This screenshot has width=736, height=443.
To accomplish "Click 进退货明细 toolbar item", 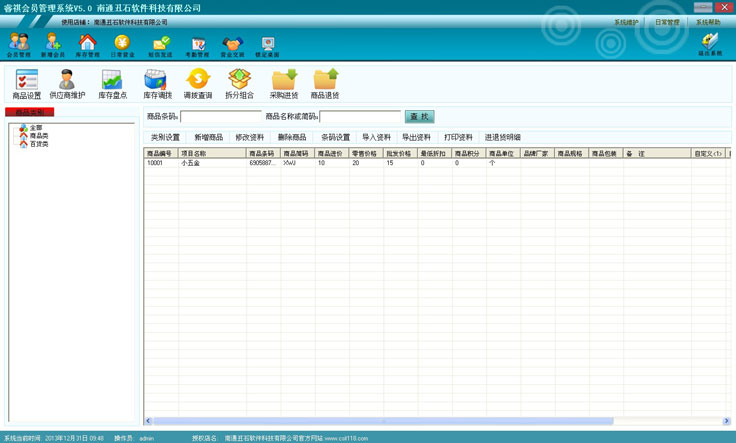I will [503, 137].
